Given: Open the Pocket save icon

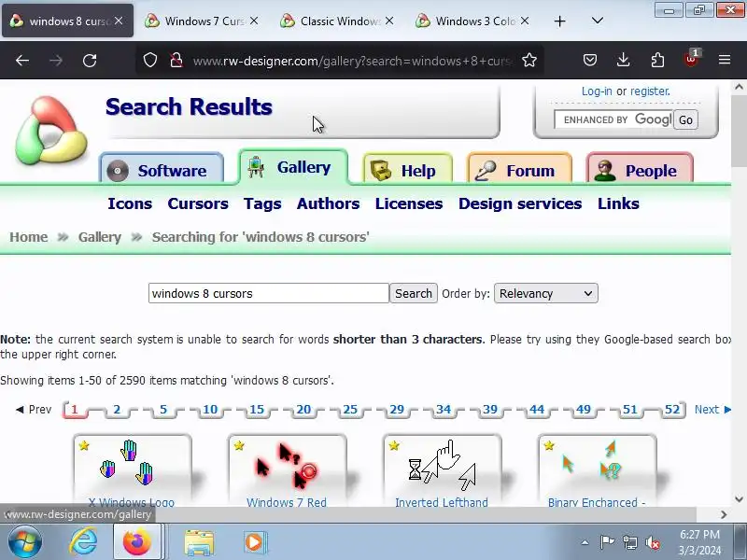Looking at the screenshot, I should pyautogui.click(x=590, y=60).
